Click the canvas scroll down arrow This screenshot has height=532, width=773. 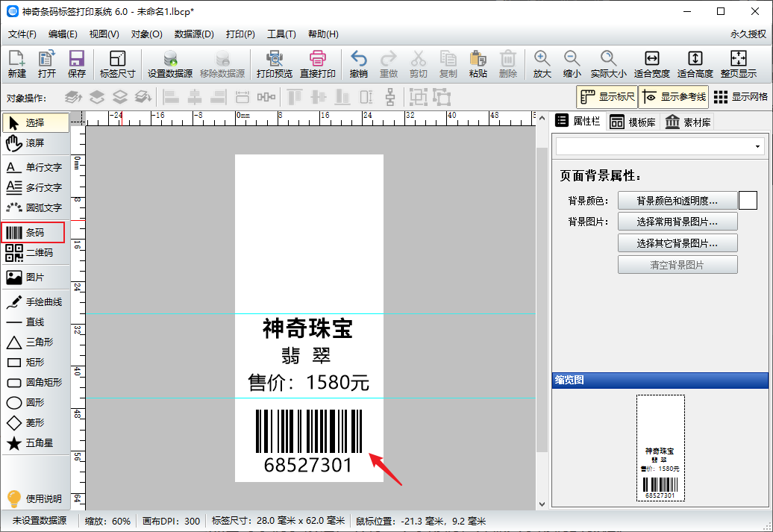542,504
